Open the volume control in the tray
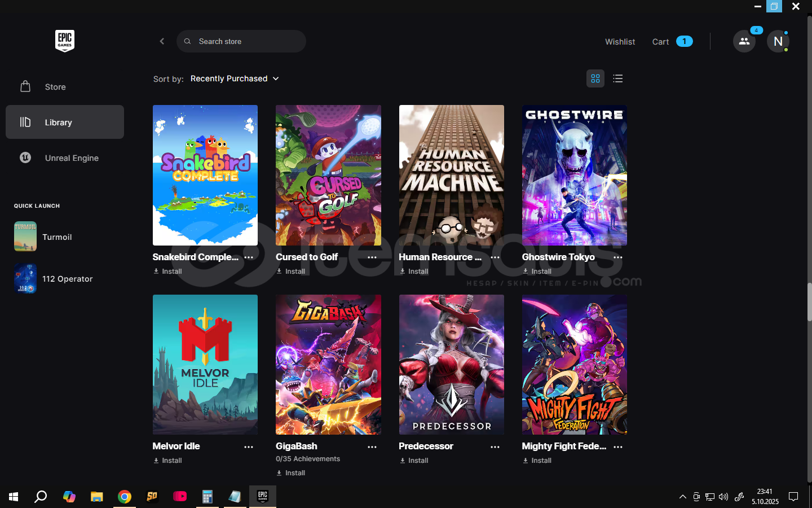The image size is (812, 508). (x=723, y=497)
